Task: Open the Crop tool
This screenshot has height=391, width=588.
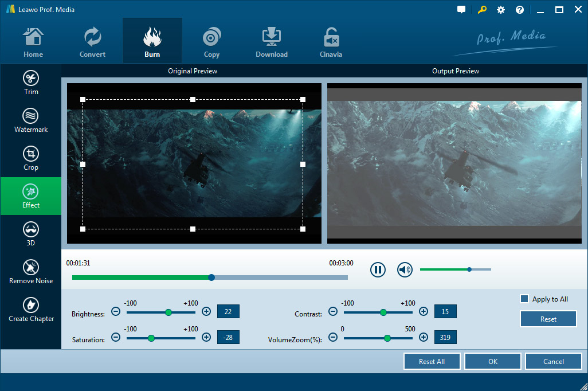Action: pos(31,158)
